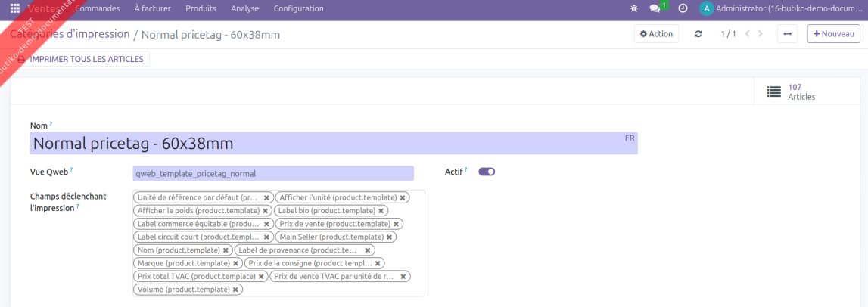Remove tag Marque

click(235, 263)
